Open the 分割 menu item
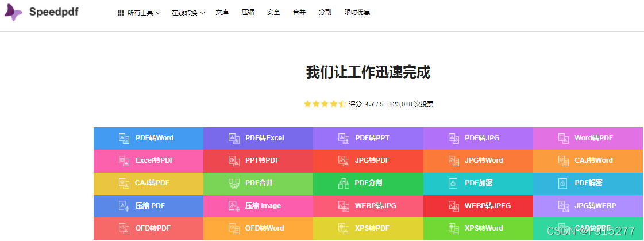 click(325, 12)
